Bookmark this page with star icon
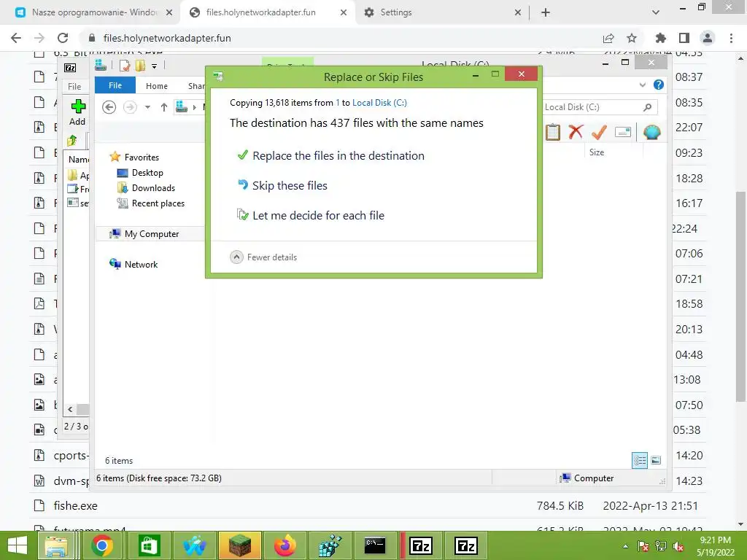The height and width of the screenshot is (560, 747). (632, 38)
